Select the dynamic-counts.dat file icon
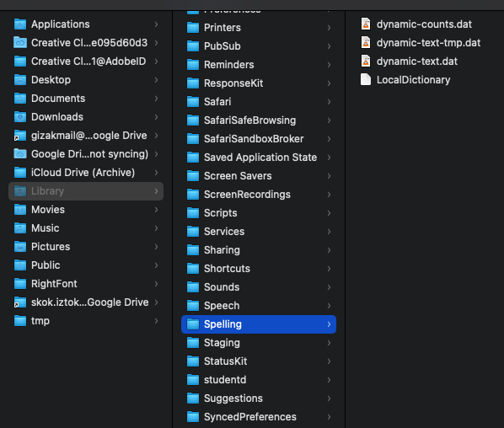504x428 pixels. pyautogui.click(x=366, y=24)
